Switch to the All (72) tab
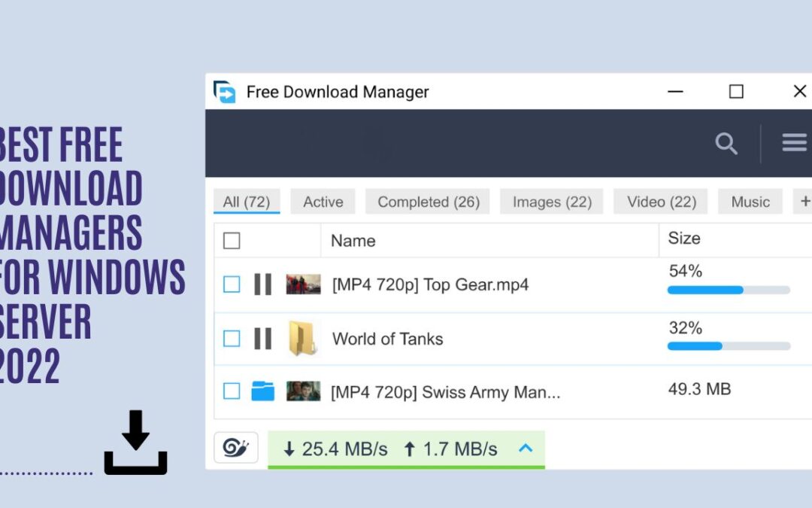 pos(247,201)
